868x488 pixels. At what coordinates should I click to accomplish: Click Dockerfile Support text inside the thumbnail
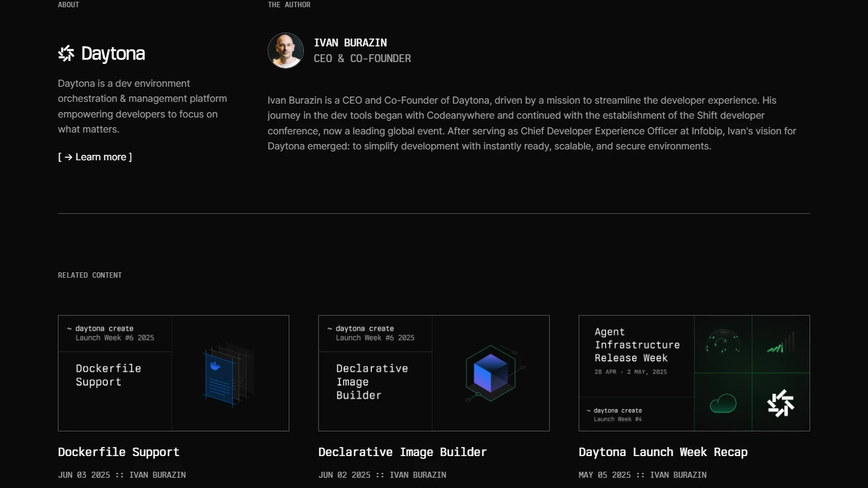[108, 375]
